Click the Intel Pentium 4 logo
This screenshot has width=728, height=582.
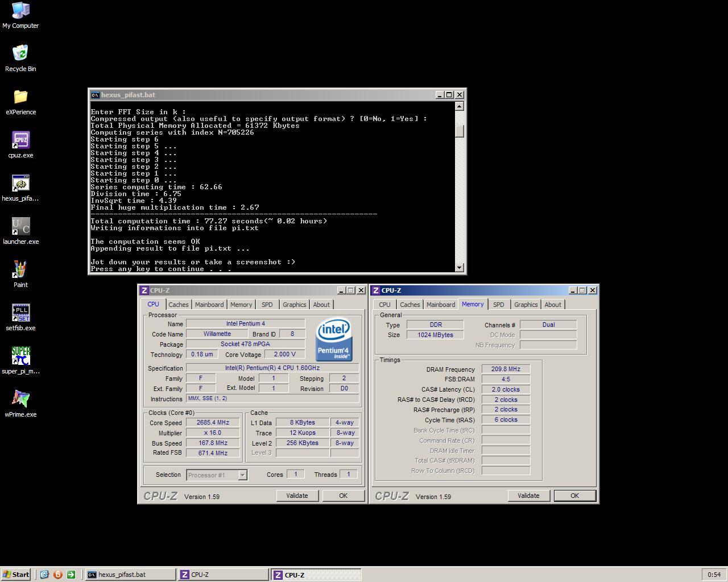point(334,339)
